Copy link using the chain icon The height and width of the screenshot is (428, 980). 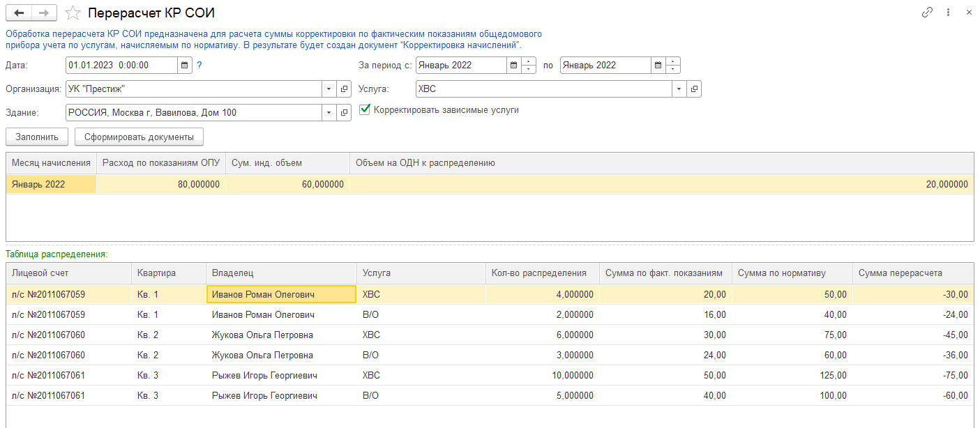click(927, 13)
